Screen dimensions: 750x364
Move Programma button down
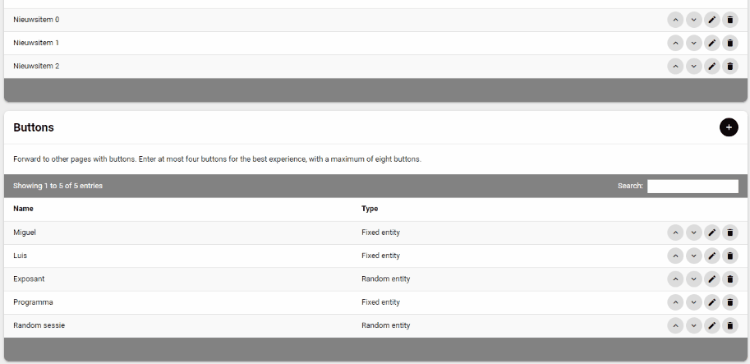point(694,302)
